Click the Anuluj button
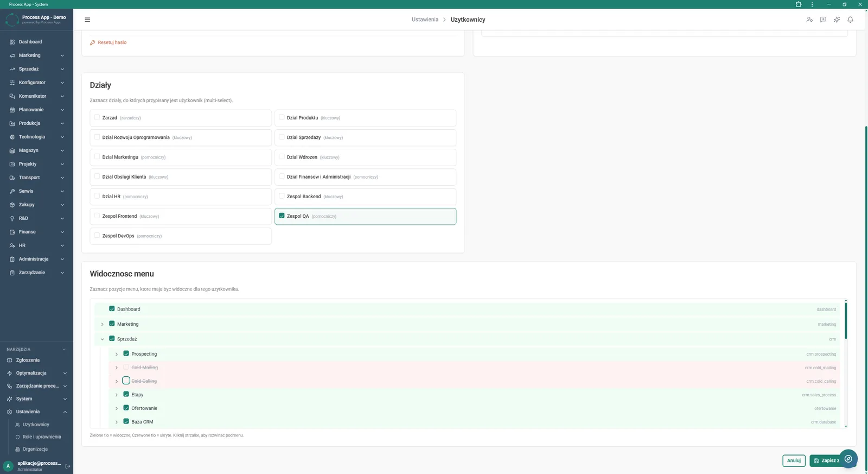 tap(794, 460)
